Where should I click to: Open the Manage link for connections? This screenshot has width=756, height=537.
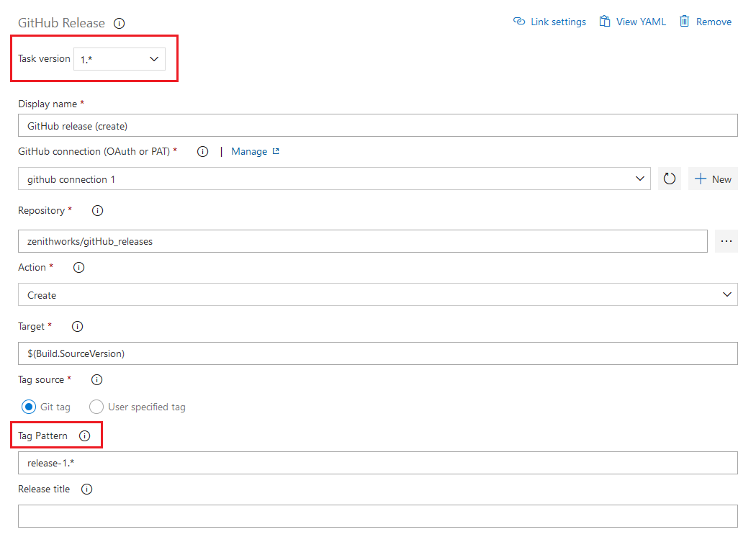pyautogui.click(x=249, y=151)
